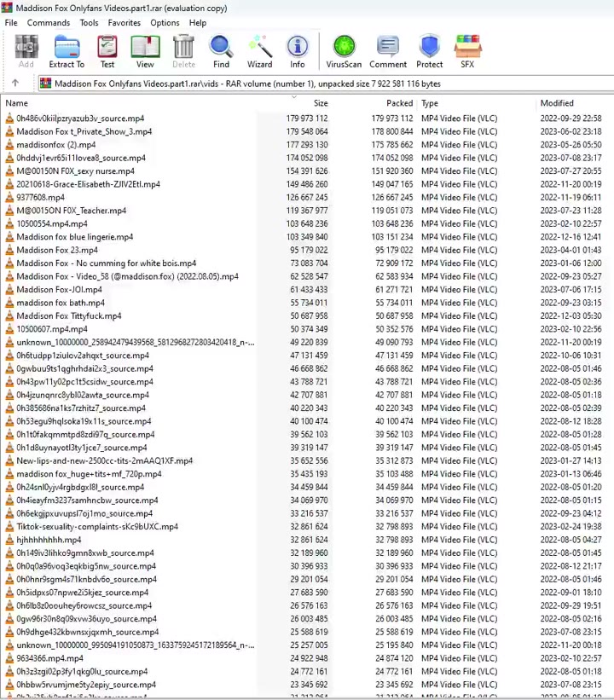Open the Options menu
614x700 pixels.
click(165, 23)
